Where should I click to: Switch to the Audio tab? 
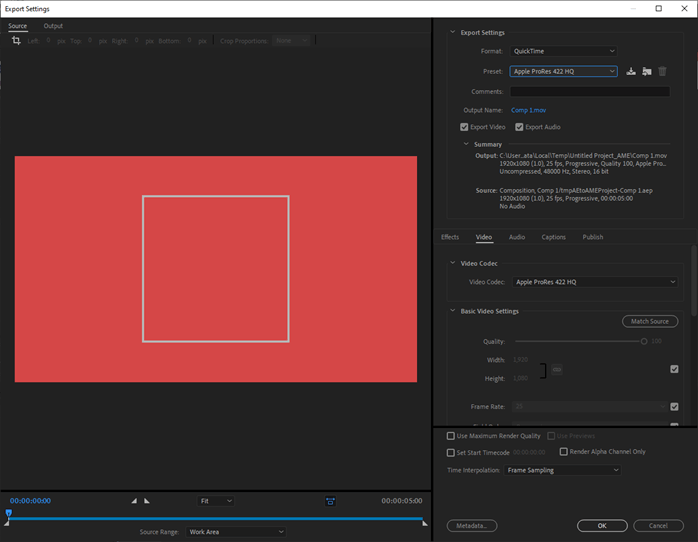pyautogui.click(x=517, y=237)
